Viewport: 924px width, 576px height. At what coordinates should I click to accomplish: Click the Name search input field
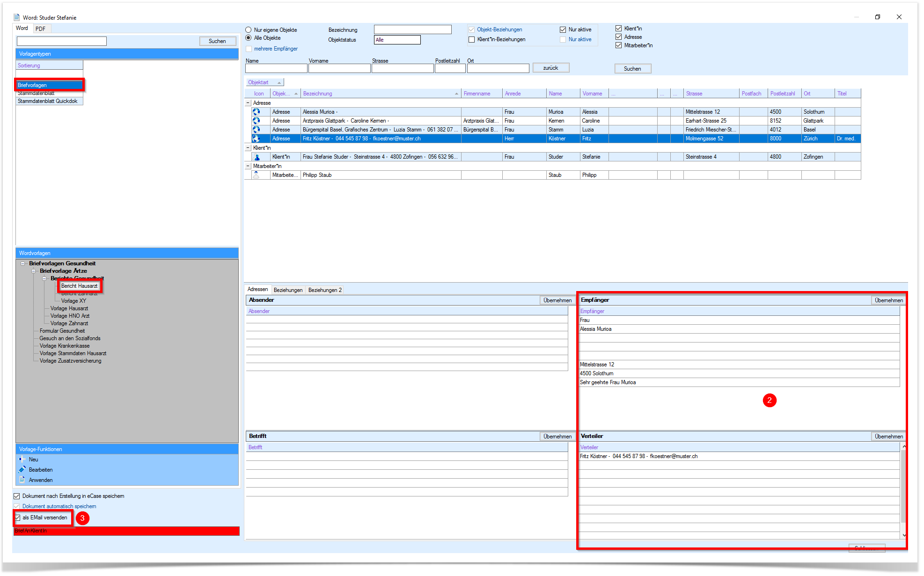(276, 68)
